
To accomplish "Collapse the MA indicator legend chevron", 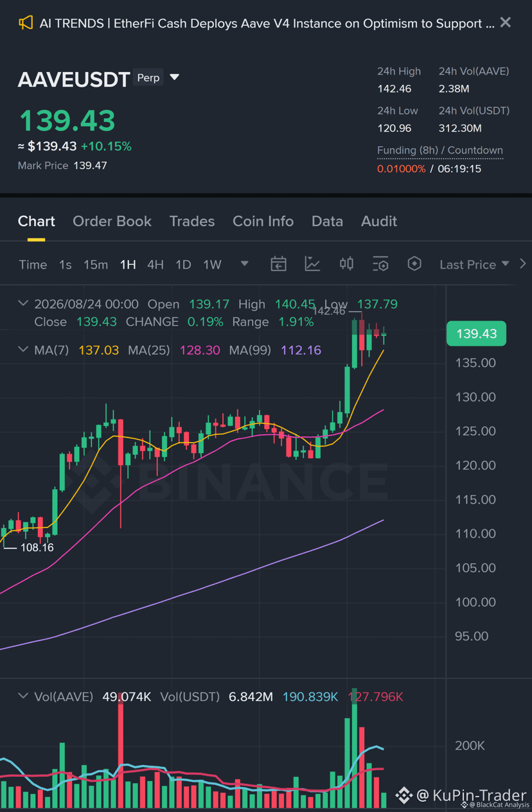I will (x=23, y=349).
